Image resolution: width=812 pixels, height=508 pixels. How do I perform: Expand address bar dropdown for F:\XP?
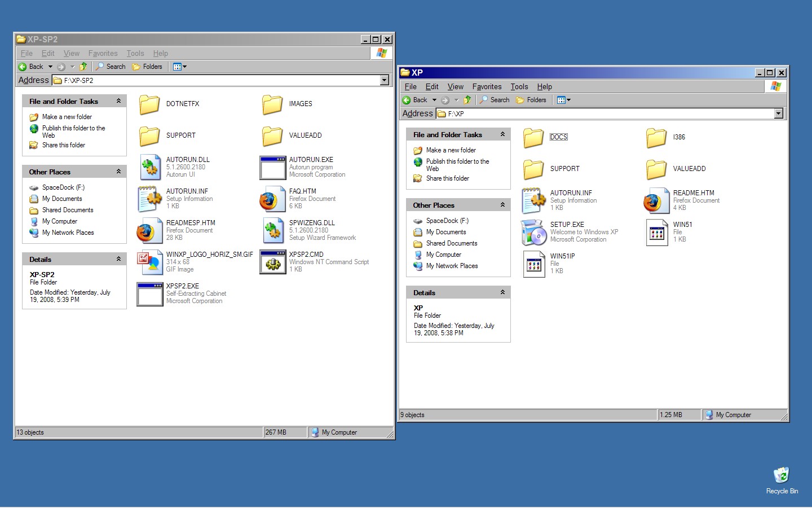coord(779,113)
